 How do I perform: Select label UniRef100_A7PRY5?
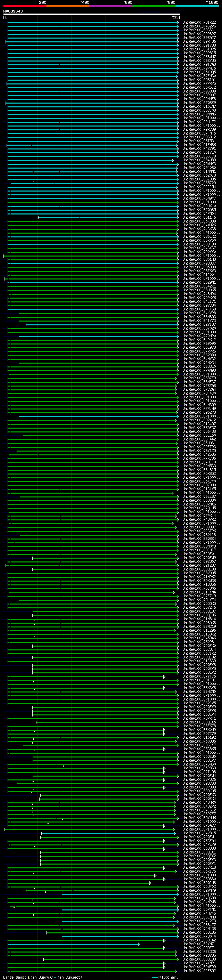click(199, 84)
